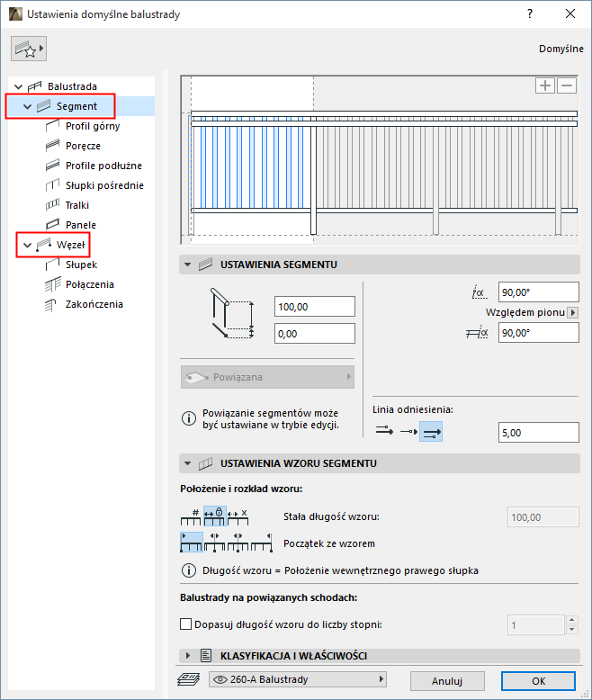Image resolution: width=592 pixels, height=700 pixels.
Task: Click the layer stack icon
Action: [x=188, y=679]
